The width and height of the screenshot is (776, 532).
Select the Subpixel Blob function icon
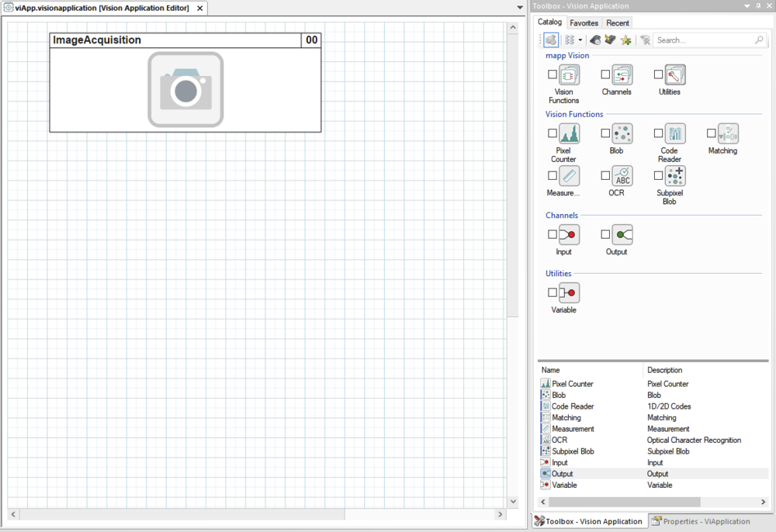(x=675, y=176)
